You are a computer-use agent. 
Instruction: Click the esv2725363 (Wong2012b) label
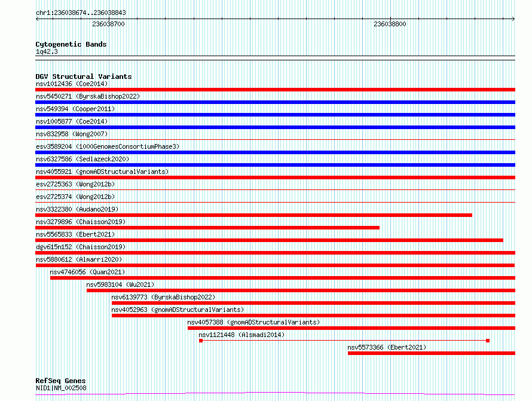click(x=75, y=184)
